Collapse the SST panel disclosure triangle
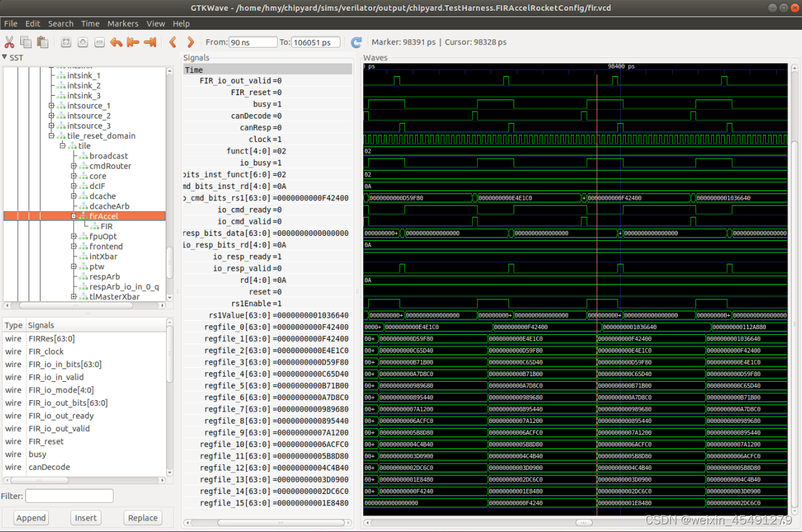This screenshot has width=802, height=532. [5, 58]
